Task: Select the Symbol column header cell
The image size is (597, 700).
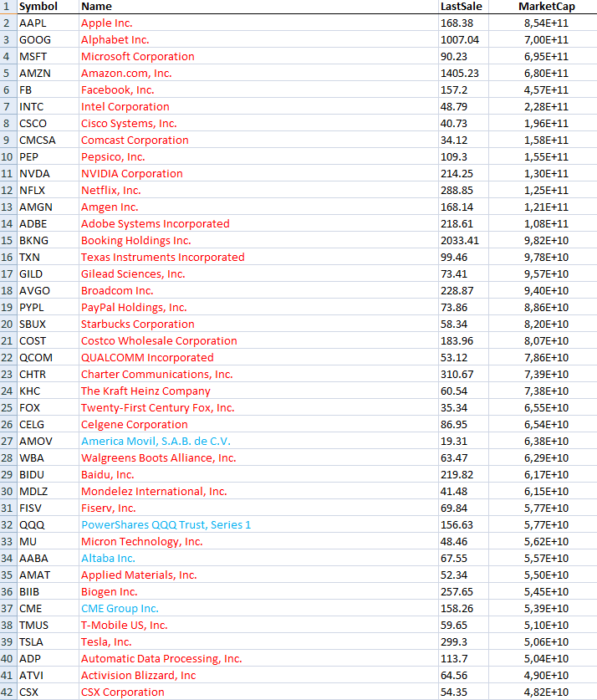Action: pyautogui.click(x=48, y=7)
